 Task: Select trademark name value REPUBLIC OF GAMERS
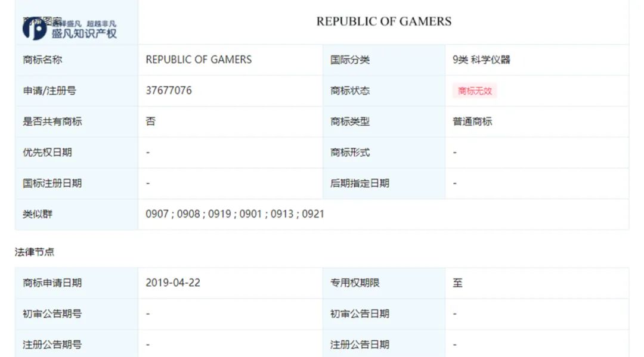(x=199, y=60)
